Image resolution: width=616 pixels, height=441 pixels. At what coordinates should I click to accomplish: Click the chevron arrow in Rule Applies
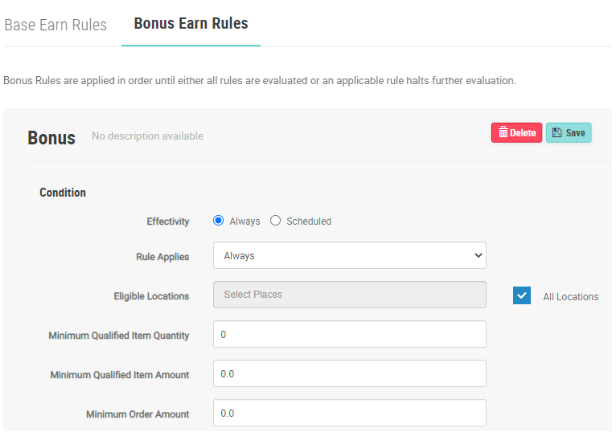pyautogui.click(x=475, y=256)
